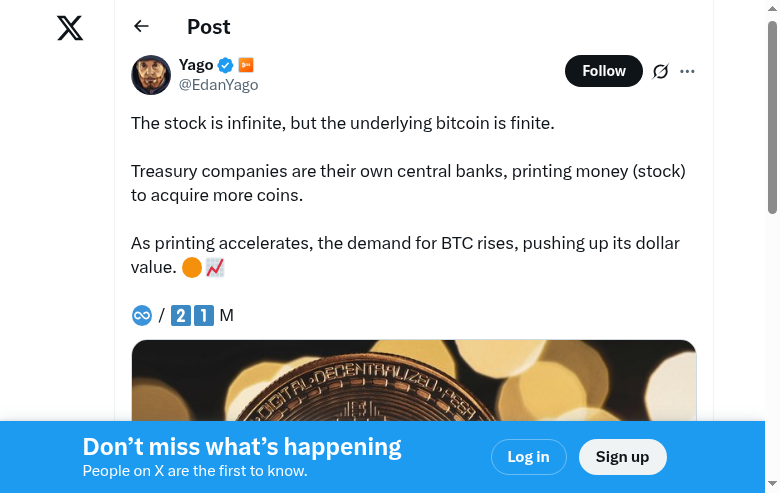Go back using the arrow icon
Screen dimensions: 780x493
(141, 27)
